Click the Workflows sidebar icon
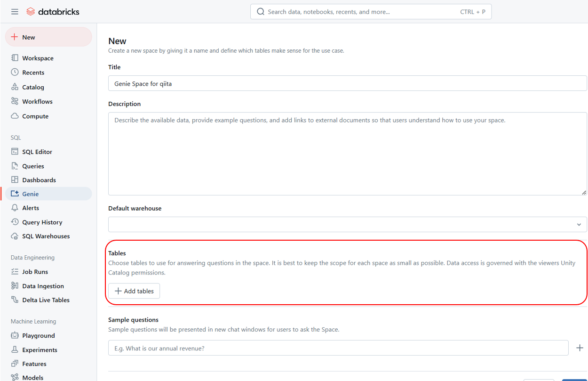This screenshot has width=588, height=381. [x=15, y=101]
